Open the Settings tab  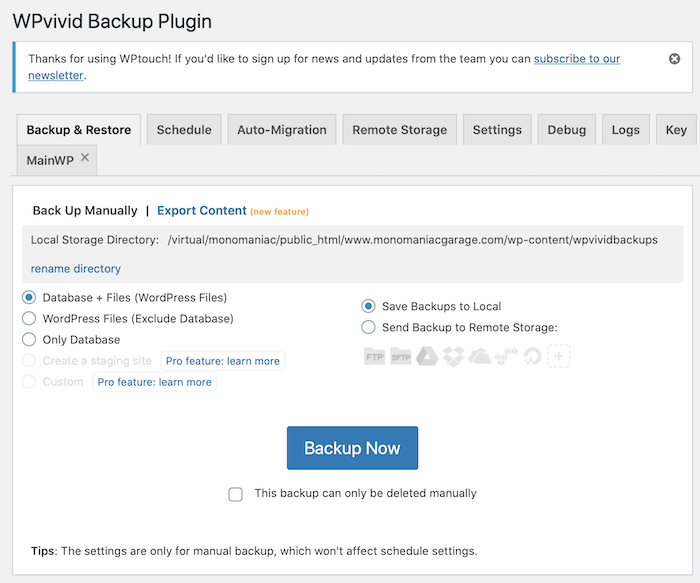tap(497, 130)
